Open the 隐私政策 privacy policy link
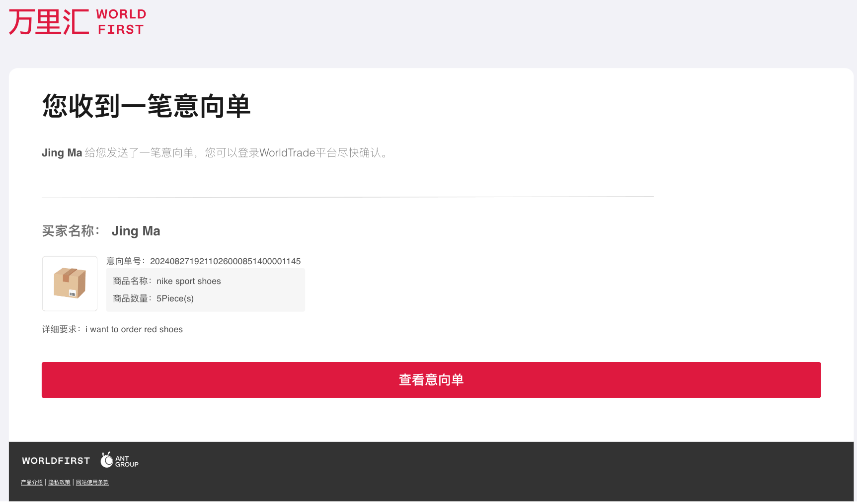857x504 pixels. coord(59,482)
